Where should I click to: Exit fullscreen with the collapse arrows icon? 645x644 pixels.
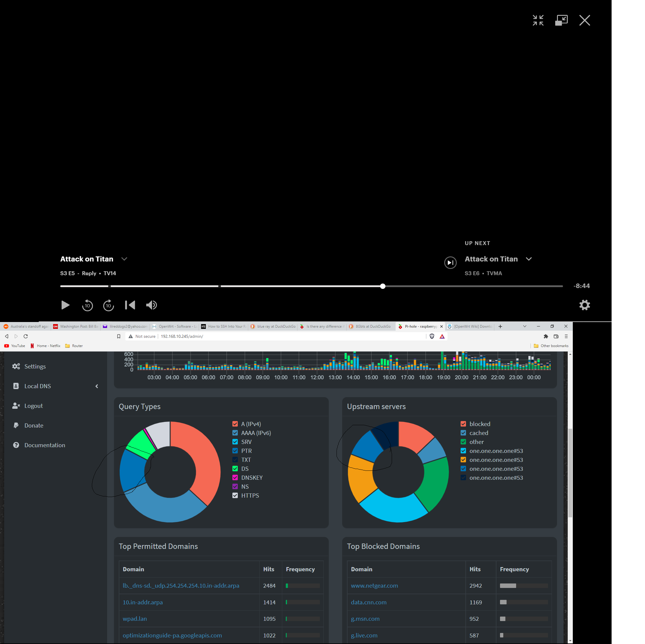(538, 20)
